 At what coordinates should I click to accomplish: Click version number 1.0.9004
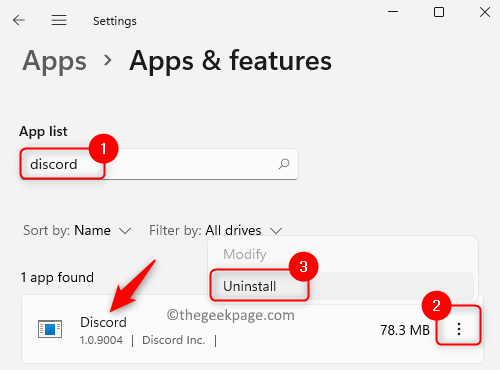pyautogui.click(x=101, y=340)
